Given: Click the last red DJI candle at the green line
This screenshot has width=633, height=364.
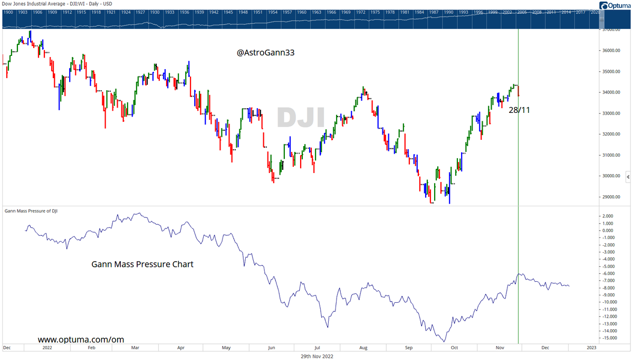Looking at the screenshot, I should point(519,91).
